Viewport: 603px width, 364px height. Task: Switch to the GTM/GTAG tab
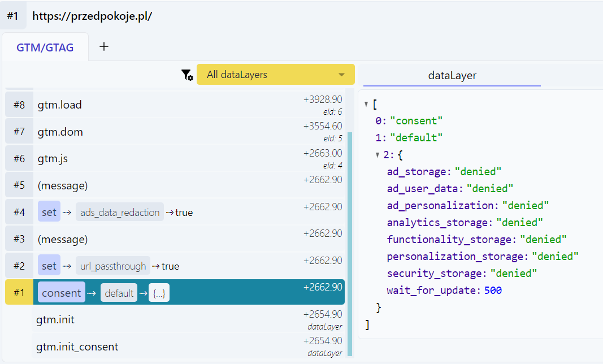coord(45,47)
